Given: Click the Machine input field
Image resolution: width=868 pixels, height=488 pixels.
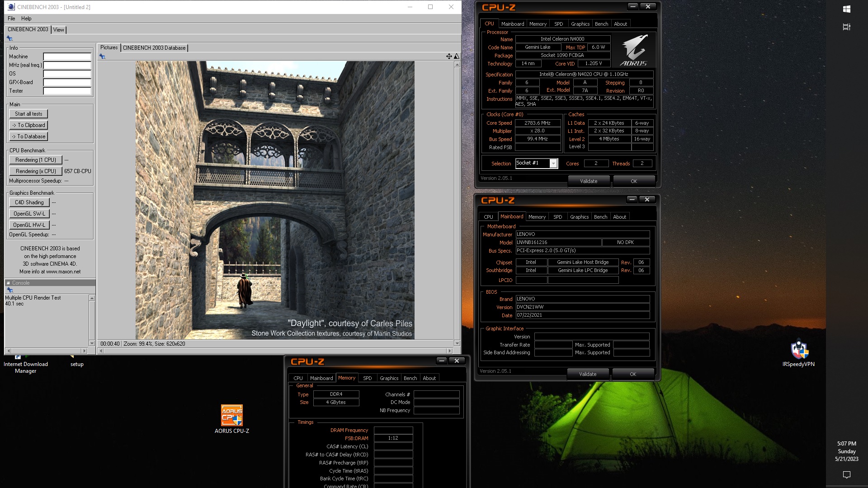Looking at the screenshot, I should 67,56.
